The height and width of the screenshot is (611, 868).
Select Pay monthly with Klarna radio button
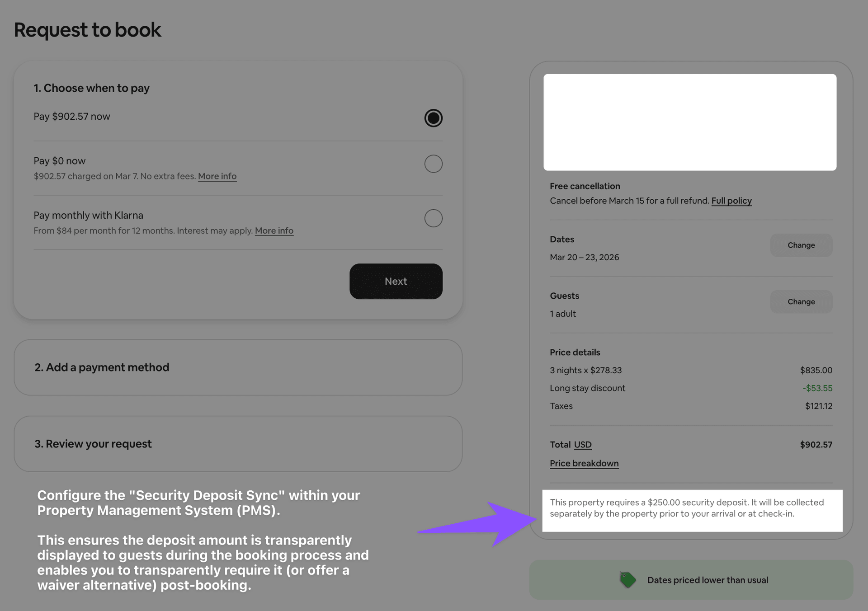[x=433, y=218]
